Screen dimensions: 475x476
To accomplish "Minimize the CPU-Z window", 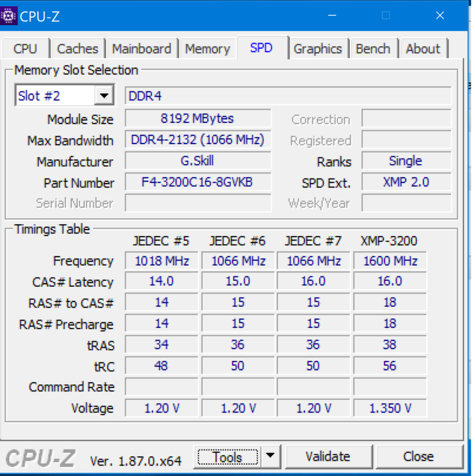I will coord(332,15).
